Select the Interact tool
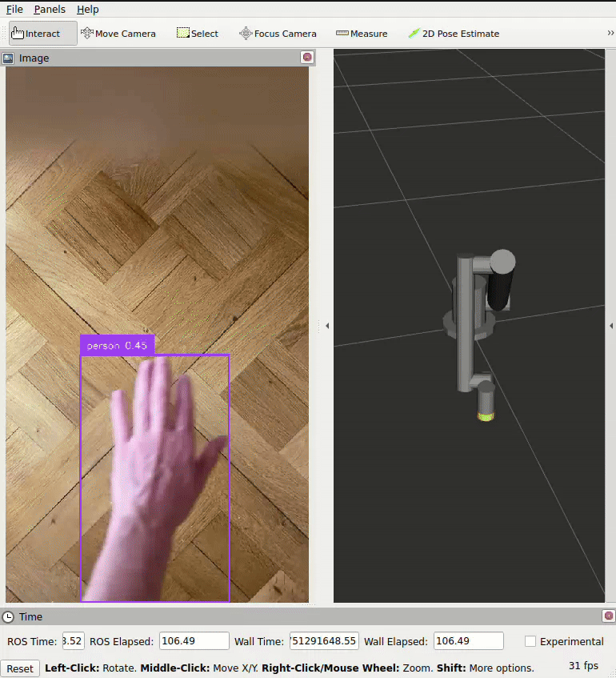Image resolution: width=616 pixels, height=678 pixels. pyautogui.click(x=42, y=34)
